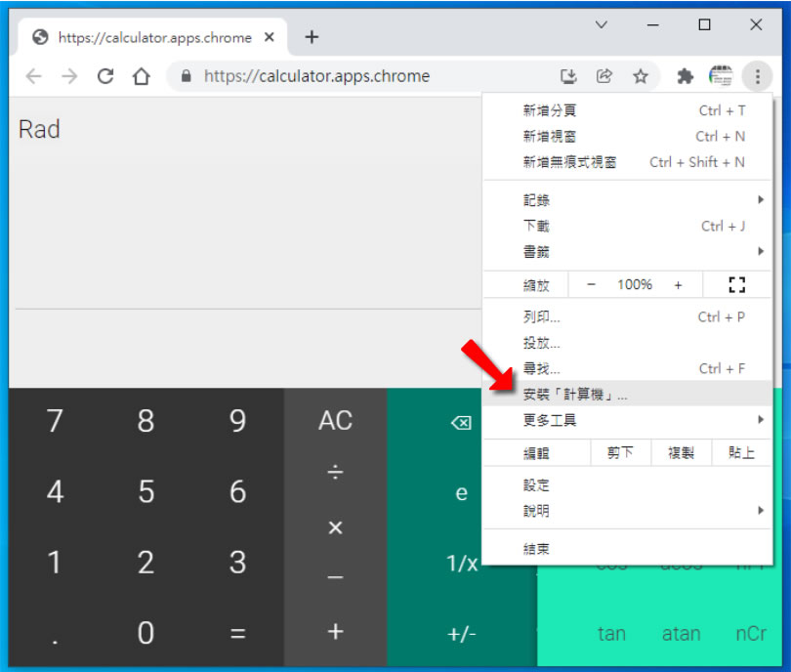This screenshot has height=672, width=791.
Task: Close the calculator.apps.chrome tab
Action: (x=270, y=37)
